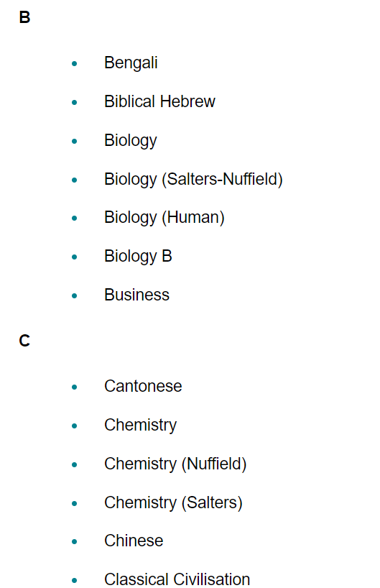The image size is (380, 588).
Task: Choose Biology (Human) in list
Action: pyautogui.click(x=164, y=218)
